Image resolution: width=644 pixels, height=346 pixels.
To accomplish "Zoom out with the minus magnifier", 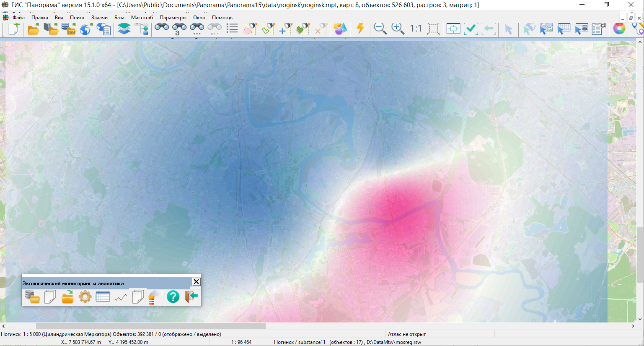I will point(380,29).
